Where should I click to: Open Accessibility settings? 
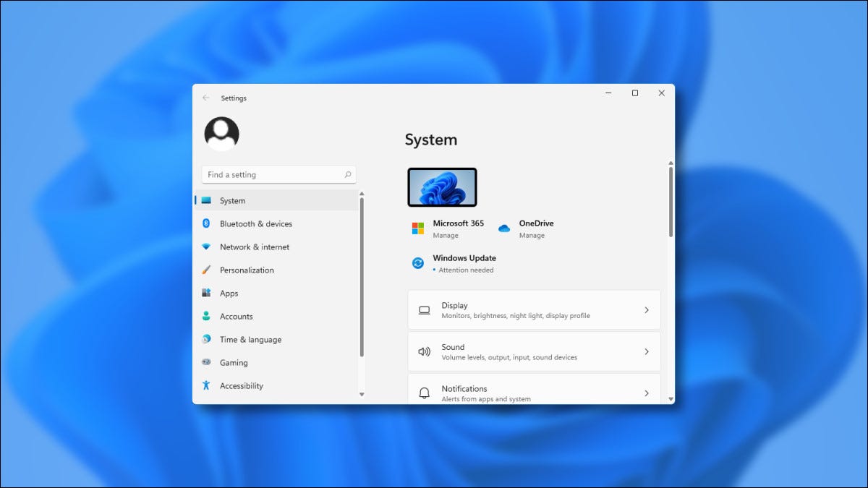242,385
